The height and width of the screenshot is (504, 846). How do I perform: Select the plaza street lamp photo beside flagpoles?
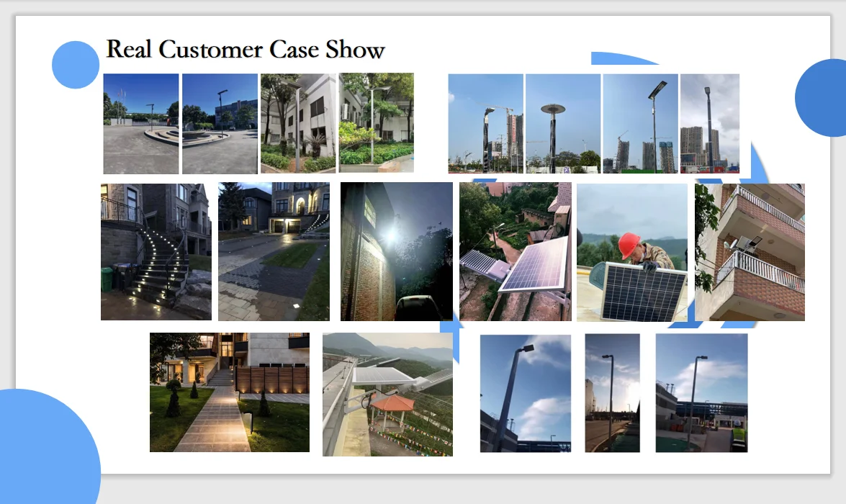(x=220, y=124)
